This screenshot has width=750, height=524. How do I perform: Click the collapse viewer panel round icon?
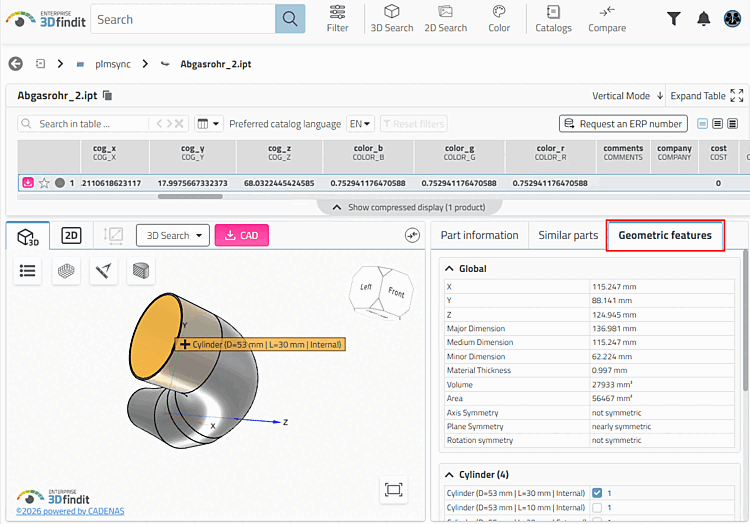(412, 235)
